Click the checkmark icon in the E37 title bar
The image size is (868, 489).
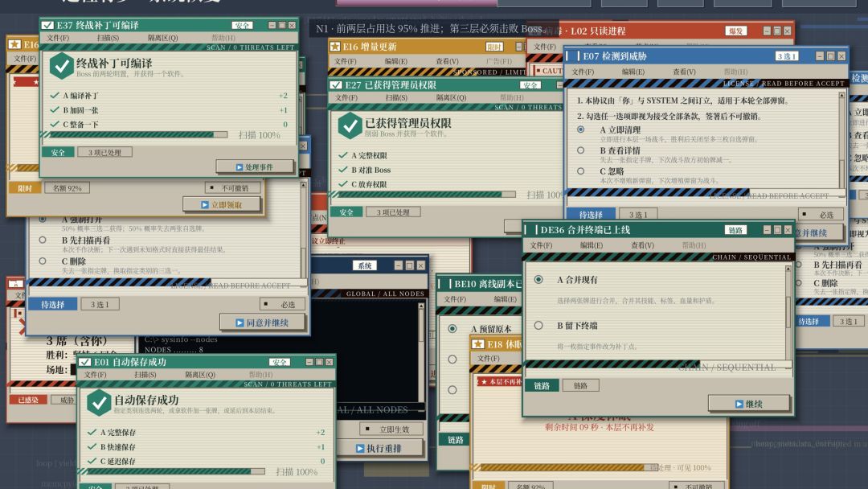coord(47,25)
